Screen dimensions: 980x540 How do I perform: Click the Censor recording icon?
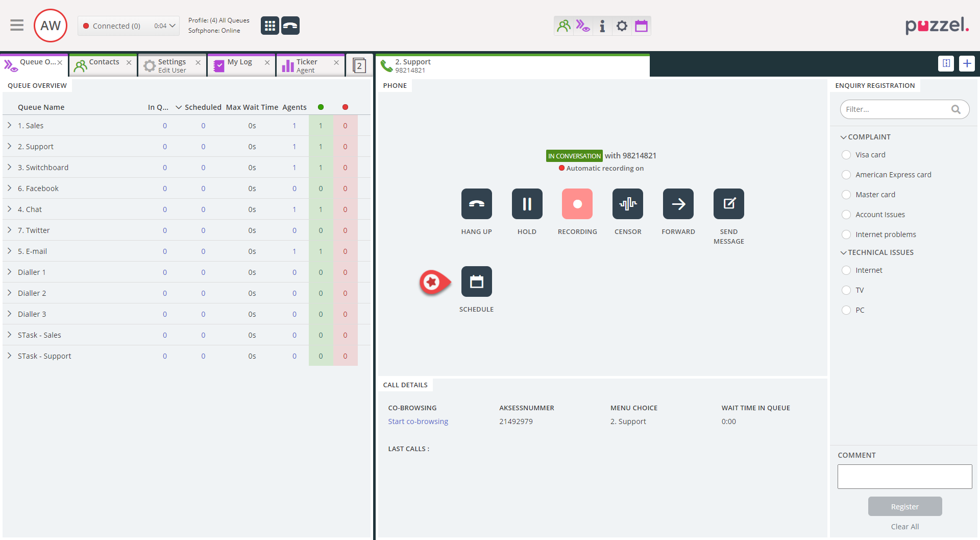pyautogui.click(x=627, y=204)
